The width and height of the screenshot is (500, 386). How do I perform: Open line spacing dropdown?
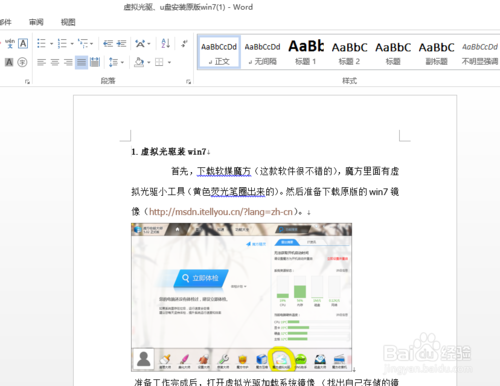[x=116, y=62]
